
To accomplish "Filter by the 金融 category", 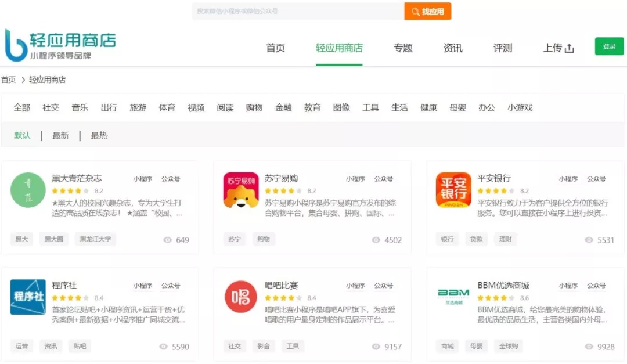I will point(283,107).
